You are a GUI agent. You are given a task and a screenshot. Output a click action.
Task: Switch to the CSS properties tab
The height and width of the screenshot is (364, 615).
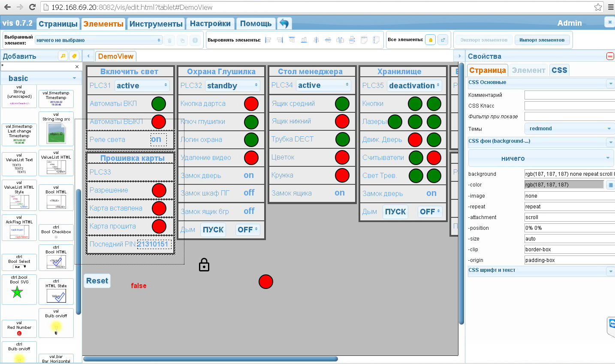[559, 70]
